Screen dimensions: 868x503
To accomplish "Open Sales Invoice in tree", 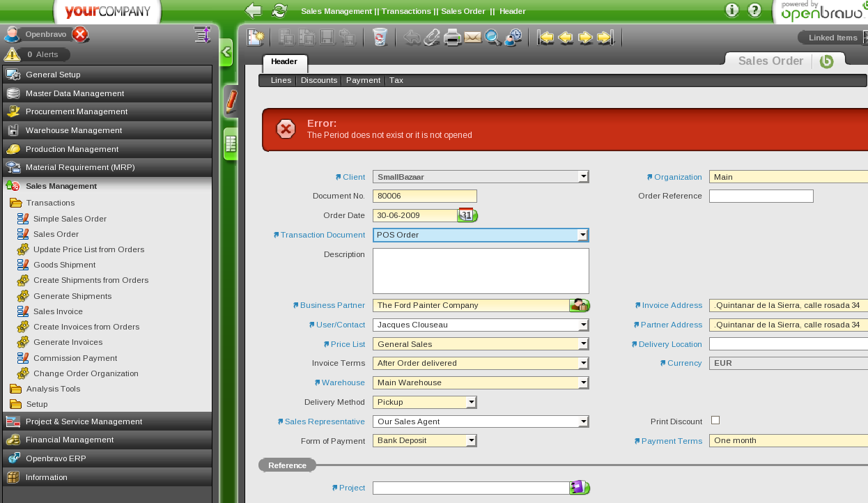I will tap(58, 311).
